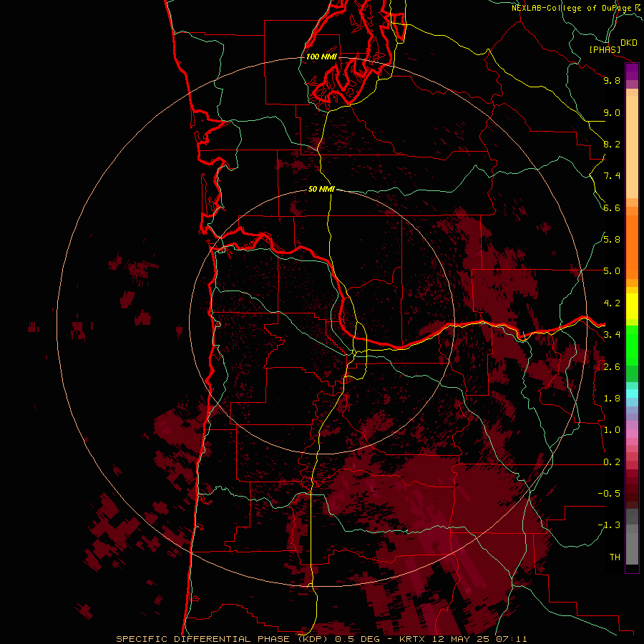Screen dimensions: 644x644
Task: Pick the purple swatch at the scale top
Action: pos(632,72)
